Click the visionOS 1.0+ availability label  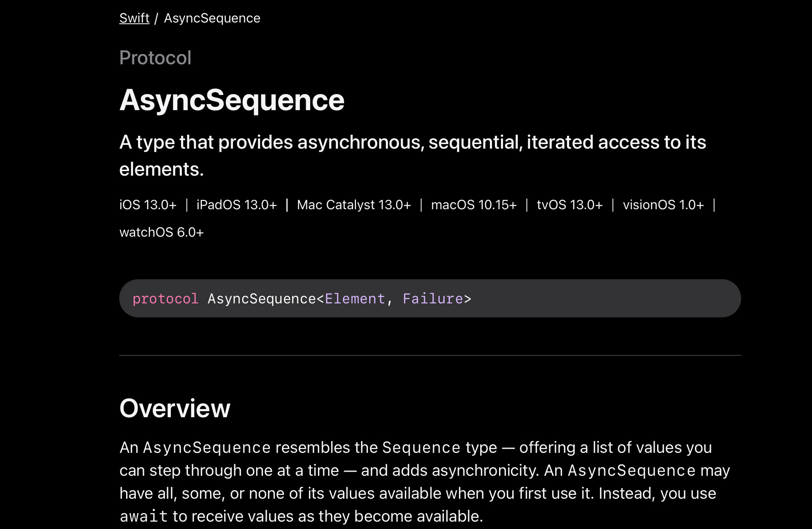coord(663,205)
